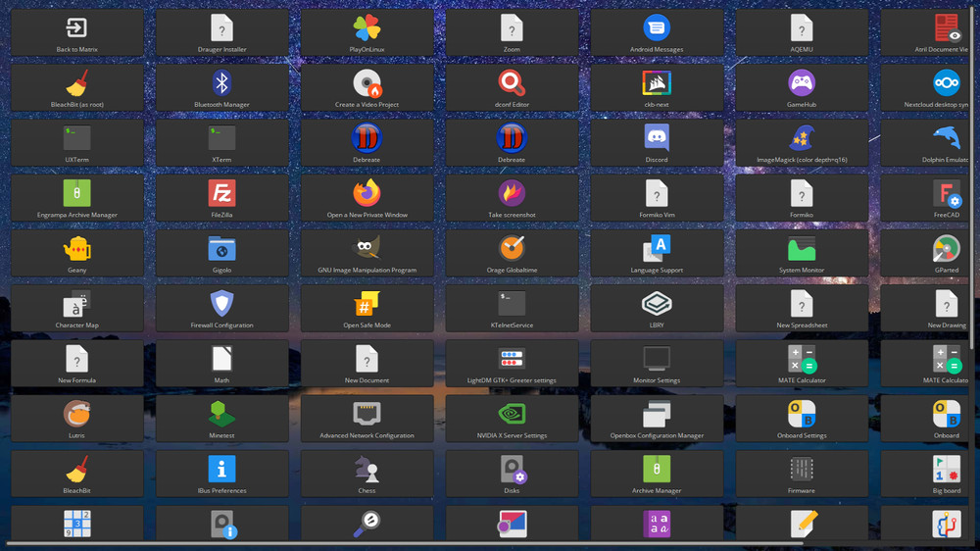This screenshot has width=980, height=551.
Task: Select New Drawing
Action: [x=925, y=308]
